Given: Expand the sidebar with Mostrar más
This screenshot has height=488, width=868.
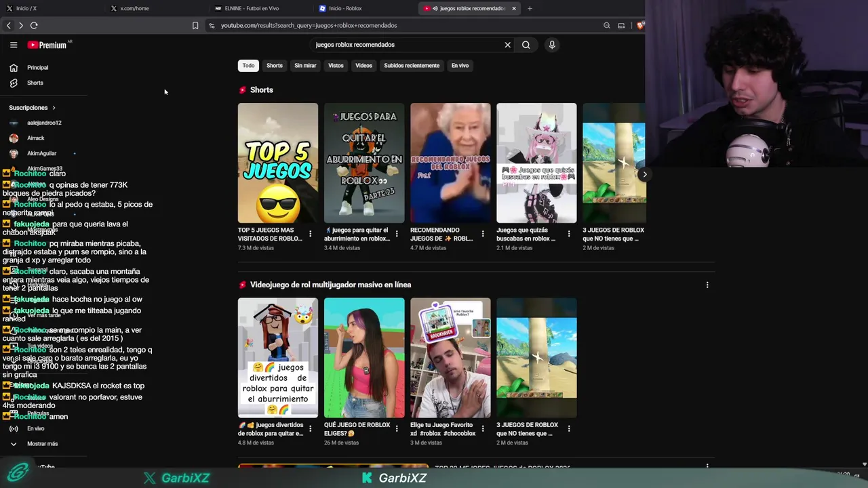Looking at the screenshot, I should [x=42, y=444].
